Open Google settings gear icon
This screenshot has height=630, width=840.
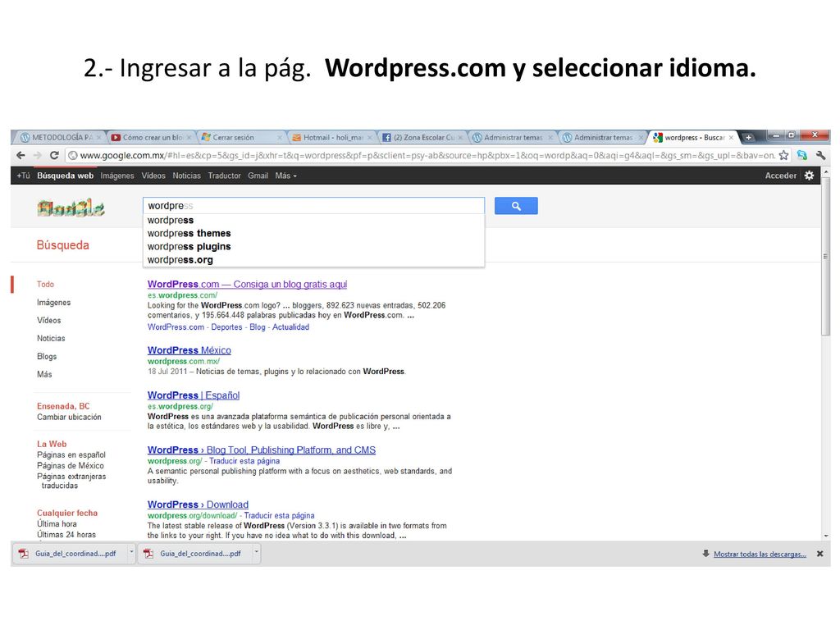(x=809, y=176)
